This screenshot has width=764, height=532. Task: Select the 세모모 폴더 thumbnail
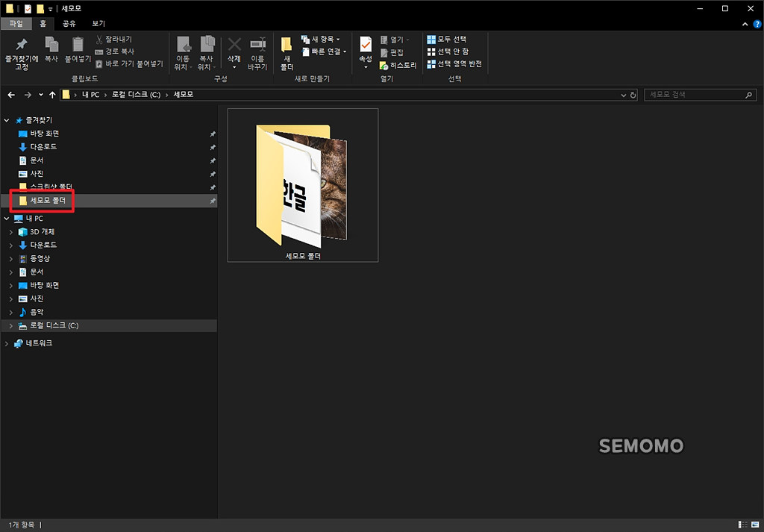coord(303,185)
